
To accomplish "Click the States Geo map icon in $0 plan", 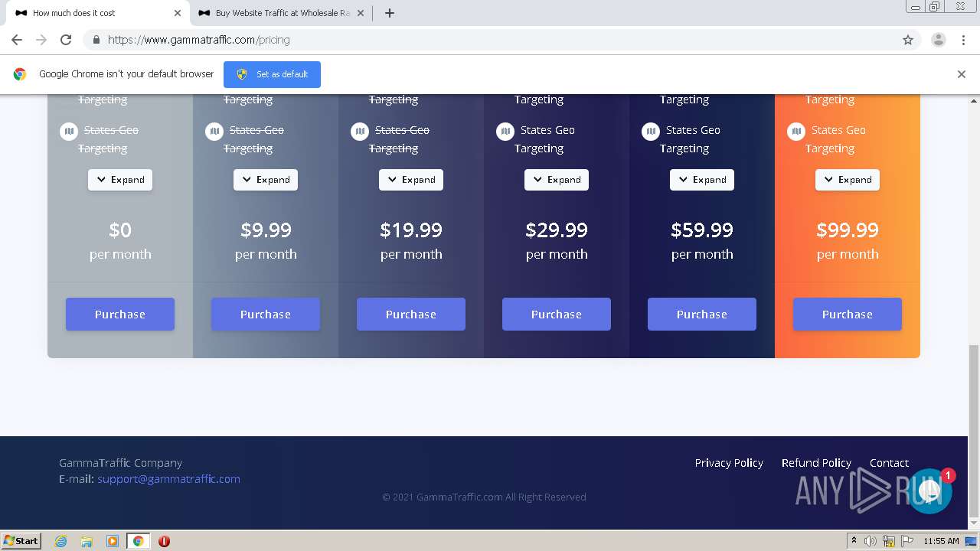I will (69, 132).
